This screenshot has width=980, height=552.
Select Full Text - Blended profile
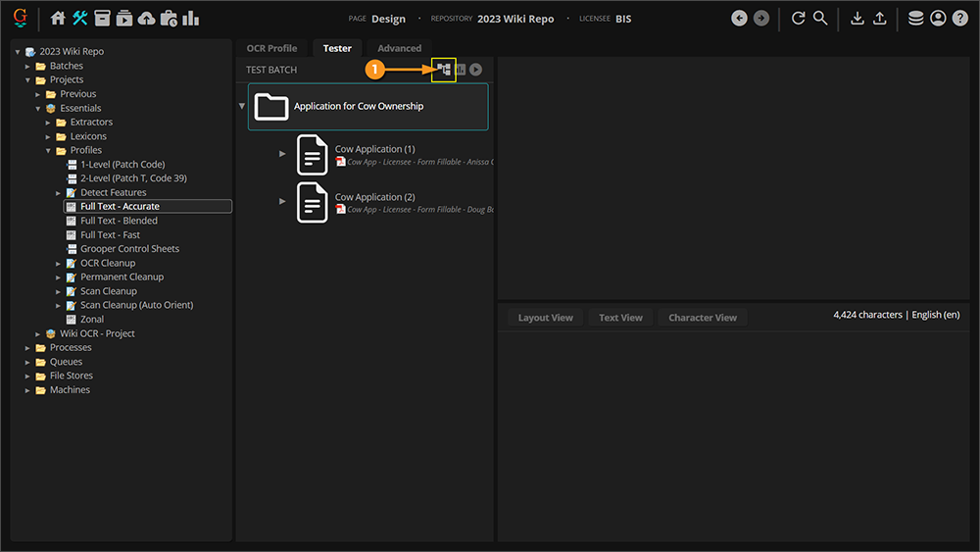pyautogui.click(x=119, y=221)
